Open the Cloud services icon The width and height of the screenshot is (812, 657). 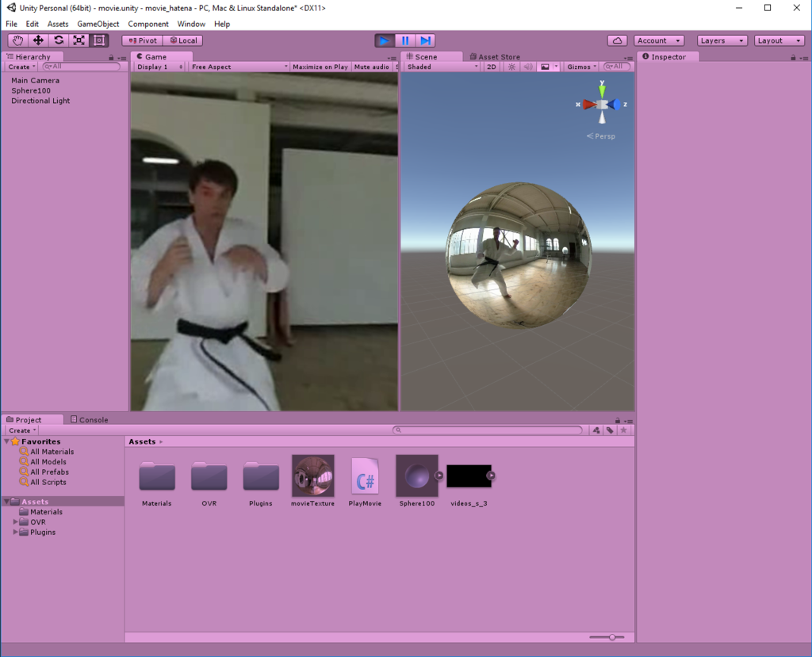click(x=617, y=40)
